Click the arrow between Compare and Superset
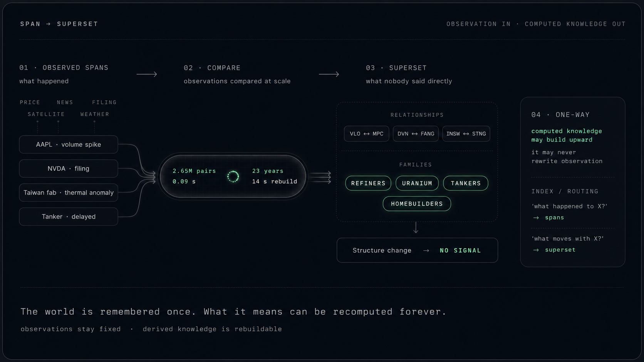This screenshot has height=362, width=644. (329, 74)
